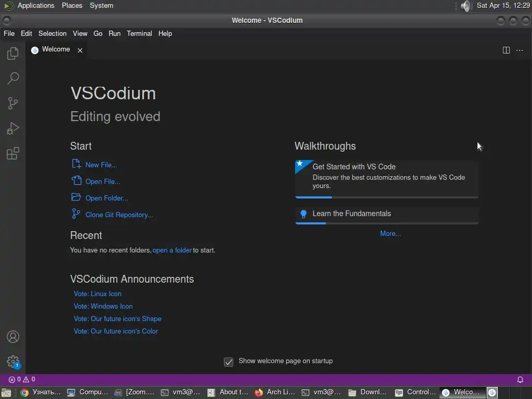Switch to the Zoom taskbar window
532x399 pixels.
point(135,392)
